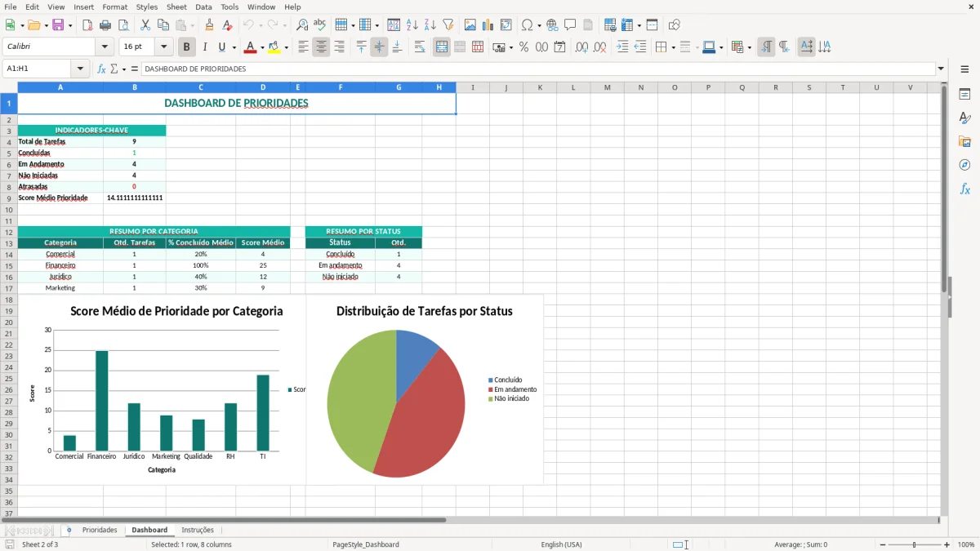Image resolution: width=980 pixels, height=551 pixels.
Task: Open Insert Special Character omega icon
Action: pos(527,25)
